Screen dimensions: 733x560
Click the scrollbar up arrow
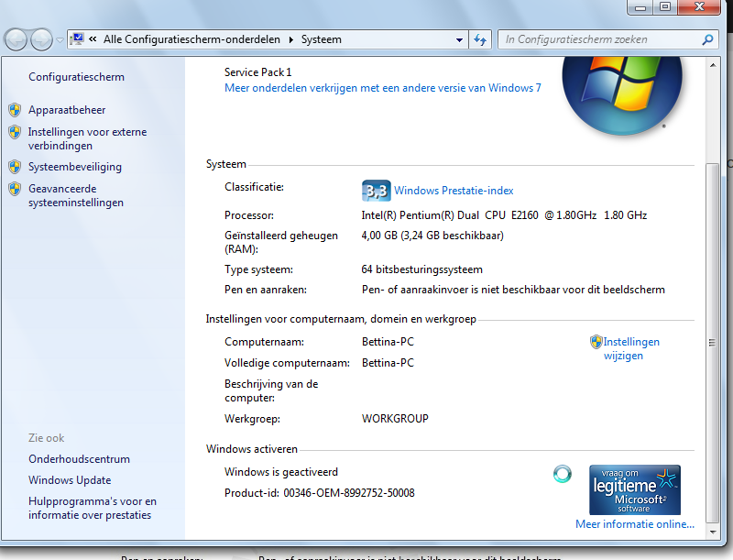[x=713, y=65]
